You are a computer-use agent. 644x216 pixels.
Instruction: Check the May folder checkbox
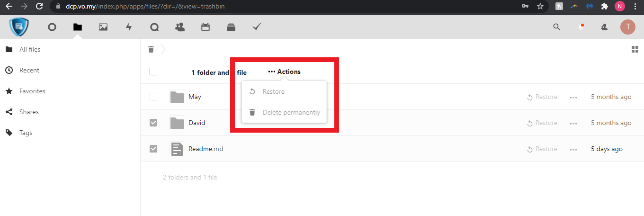pos(153,97)
